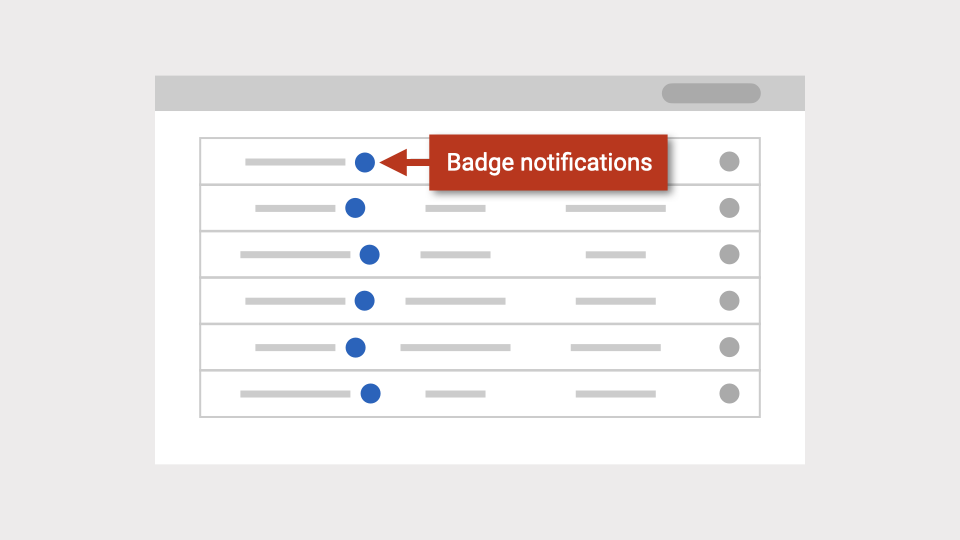Select the gray circle in the bottom row
Viewport: 960px width, 540px height.
[x=729, y=394]
